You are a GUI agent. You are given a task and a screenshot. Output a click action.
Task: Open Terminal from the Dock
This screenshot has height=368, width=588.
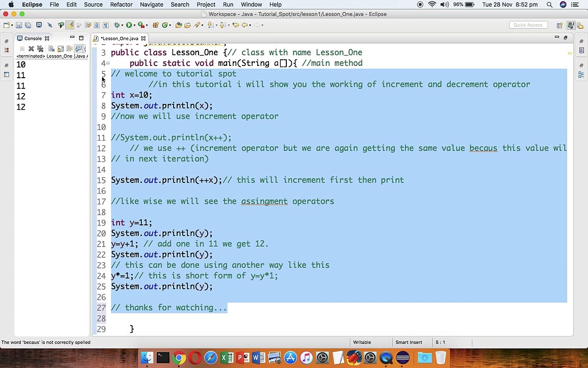(x=163, y=358)
